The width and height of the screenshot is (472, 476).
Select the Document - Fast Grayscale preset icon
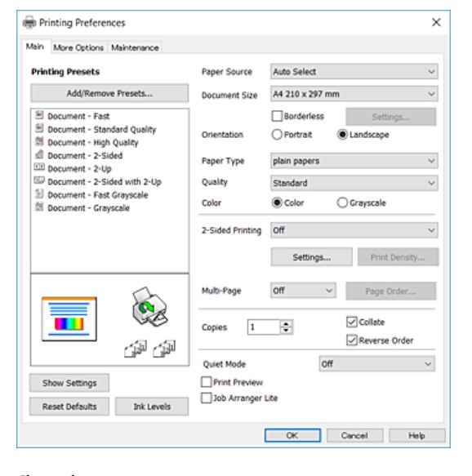[x=39, y=194]
